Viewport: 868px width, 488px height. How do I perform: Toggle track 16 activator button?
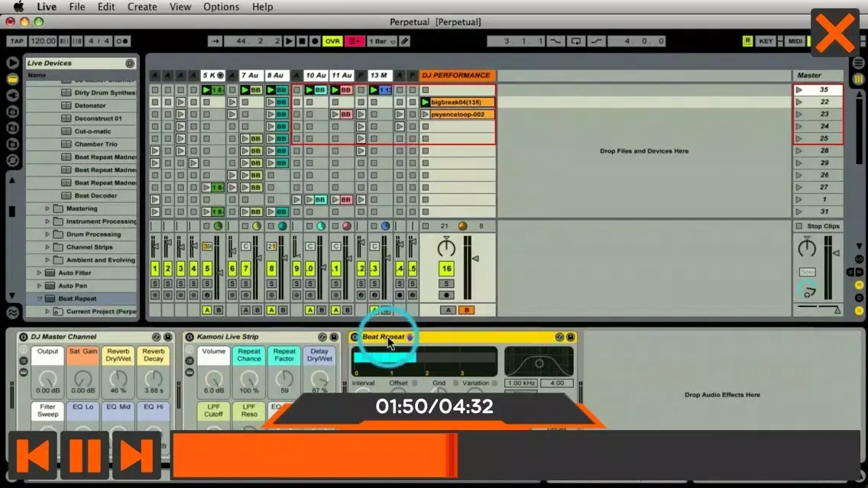coord(446,269)
